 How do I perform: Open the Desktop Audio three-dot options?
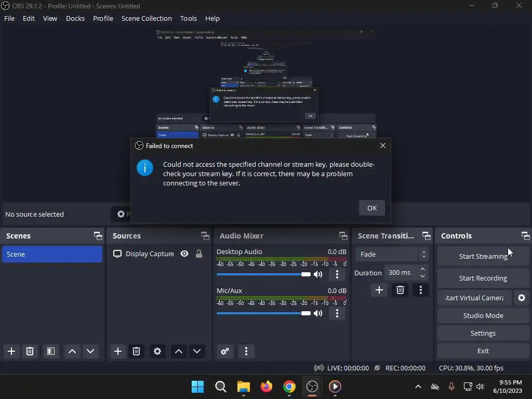(337, 274)
